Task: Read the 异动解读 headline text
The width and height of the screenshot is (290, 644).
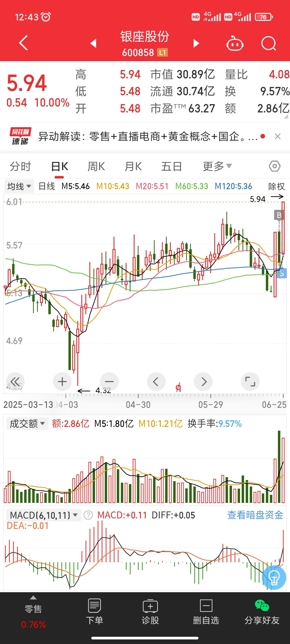Action: click(x=148, y=136)
